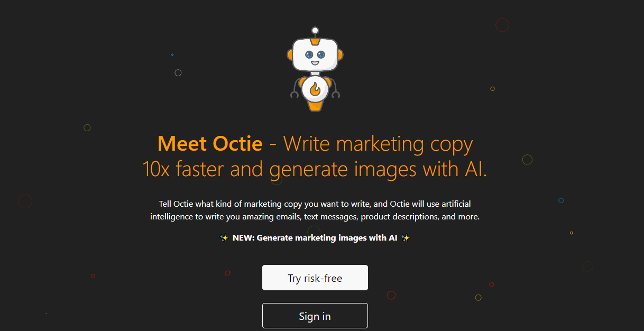The image size is (644, 331).
Task: Click Octie's smiling face
Action: [x=315, y=57]
